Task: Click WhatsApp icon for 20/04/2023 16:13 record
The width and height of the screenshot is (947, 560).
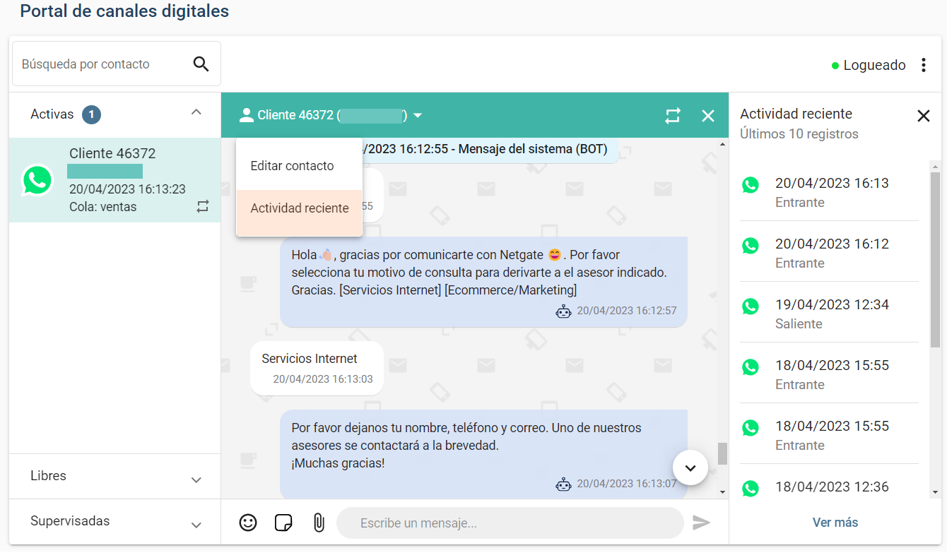Action: pyautogui.click(x=751, y=185)
